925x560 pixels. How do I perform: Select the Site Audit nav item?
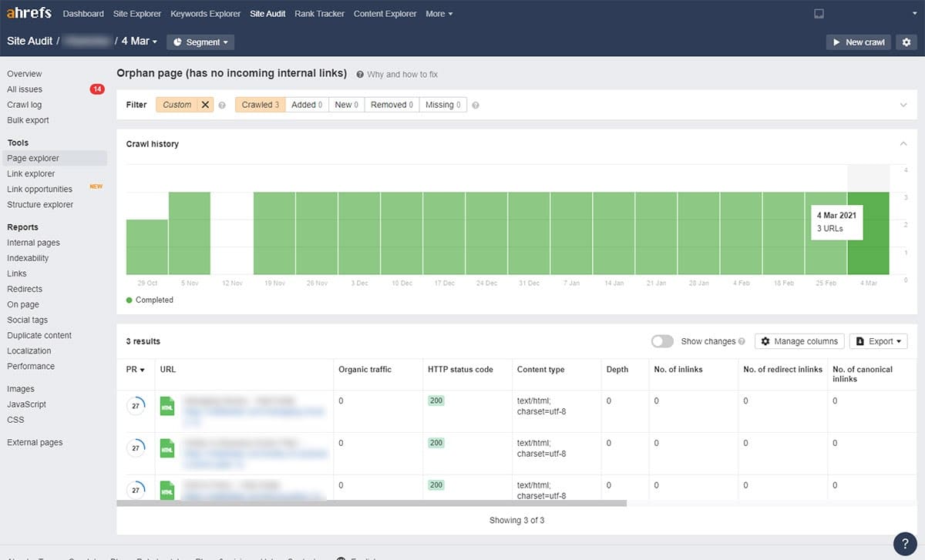(x=268, y=14)
